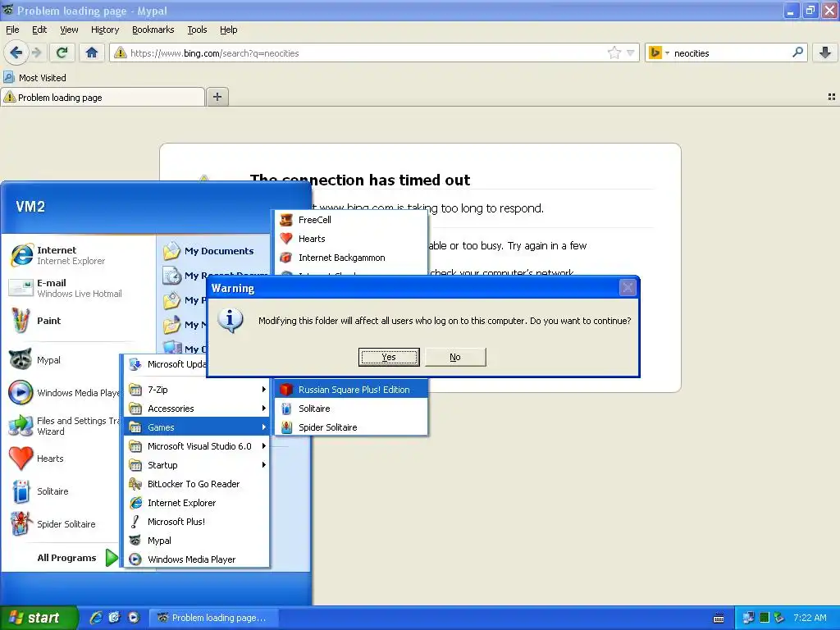Launch Mypal from All Programs list
Image resolution: width=840 pixels, height=630 pixels.
tap(197, 541)
